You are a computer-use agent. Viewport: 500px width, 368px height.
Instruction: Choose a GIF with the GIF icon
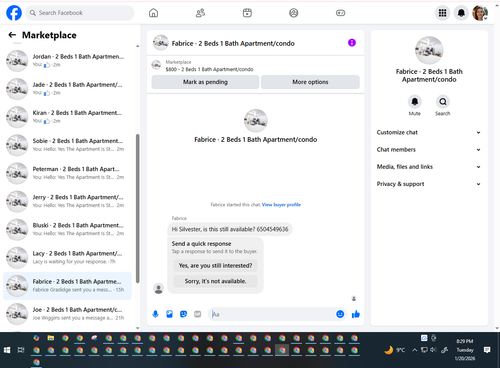click(x=198, y=314)
